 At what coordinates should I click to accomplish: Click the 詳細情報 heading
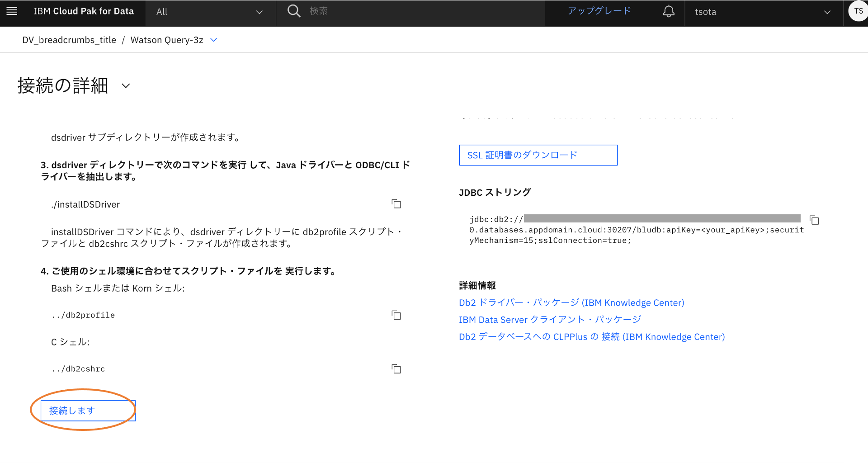click(477, 285)
